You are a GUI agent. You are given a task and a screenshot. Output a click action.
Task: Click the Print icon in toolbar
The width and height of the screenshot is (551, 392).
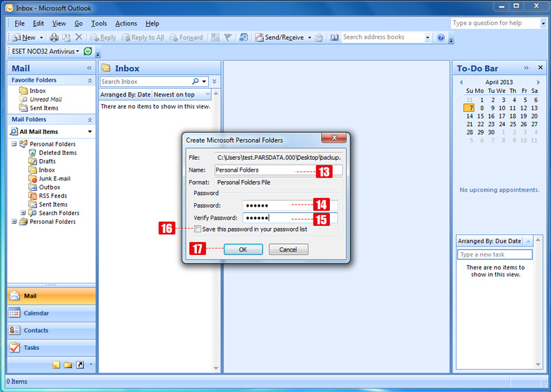pos(54,37)
